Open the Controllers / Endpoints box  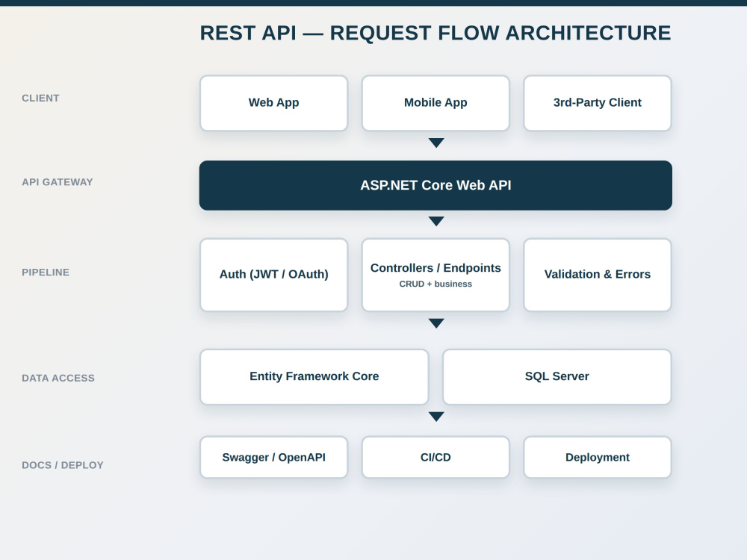point(436,275)
